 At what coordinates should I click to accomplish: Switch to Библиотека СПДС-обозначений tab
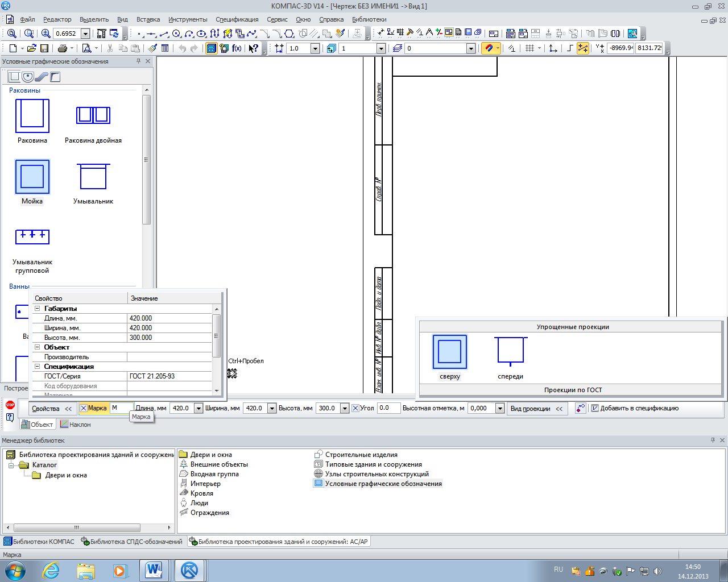132,542
